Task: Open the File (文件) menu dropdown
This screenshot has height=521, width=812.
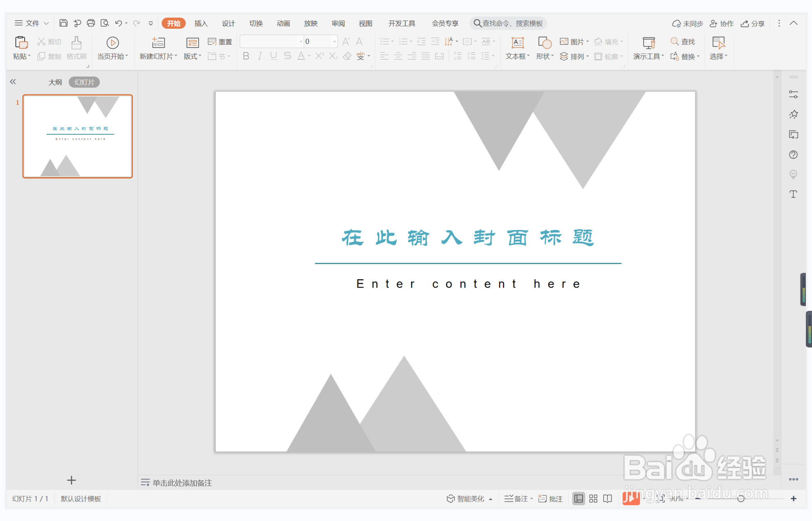Action: pyautogui.click(x=32, y=23)
